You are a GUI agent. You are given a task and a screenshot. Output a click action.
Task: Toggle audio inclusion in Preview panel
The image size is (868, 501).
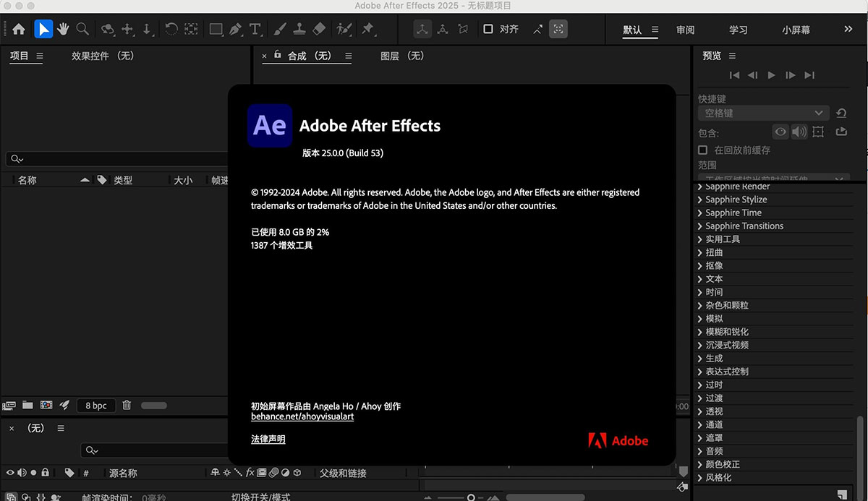[799, 132]
